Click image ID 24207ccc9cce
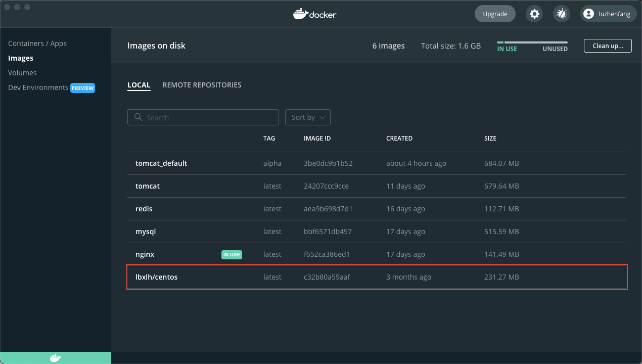Screen dimensions: 642x364 coord(326,186)
